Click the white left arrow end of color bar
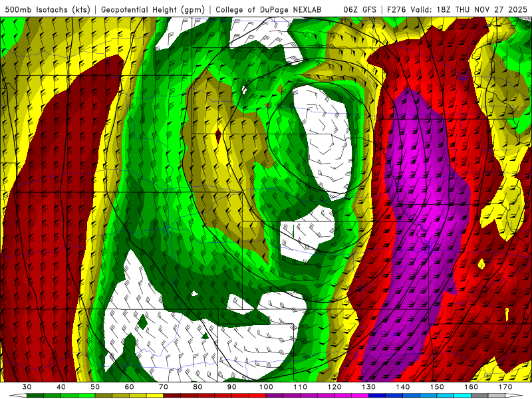532x399 pixels. pos(18,396)
